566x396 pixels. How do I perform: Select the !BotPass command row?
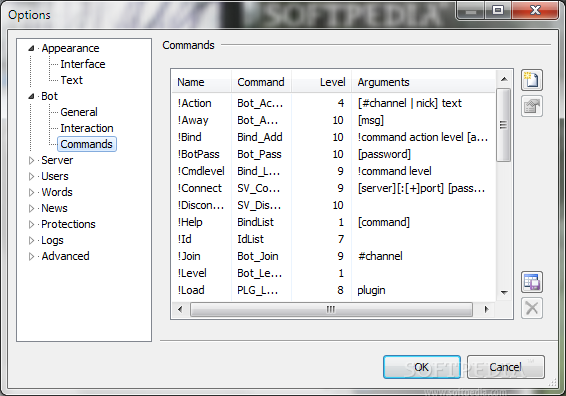tap(334, 154)
